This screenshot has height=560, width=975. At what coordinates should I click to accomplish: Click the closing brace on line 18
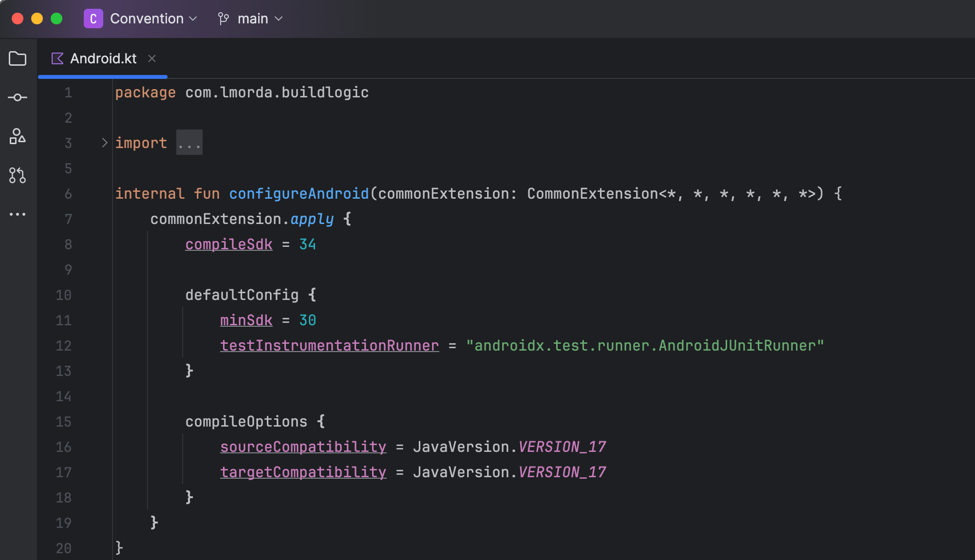[189, 498]
